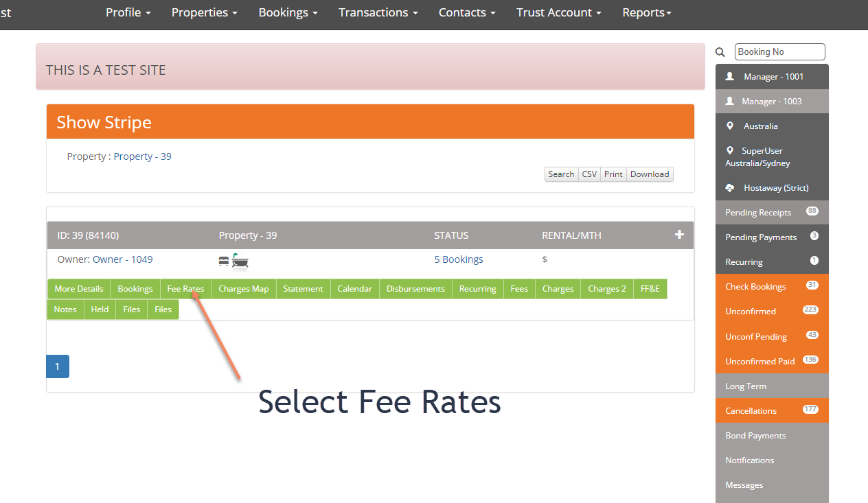This screenshot has height=503, width=868.
Task: Click the magnifier search icon beside Booking No
Action: coord(720,52)
